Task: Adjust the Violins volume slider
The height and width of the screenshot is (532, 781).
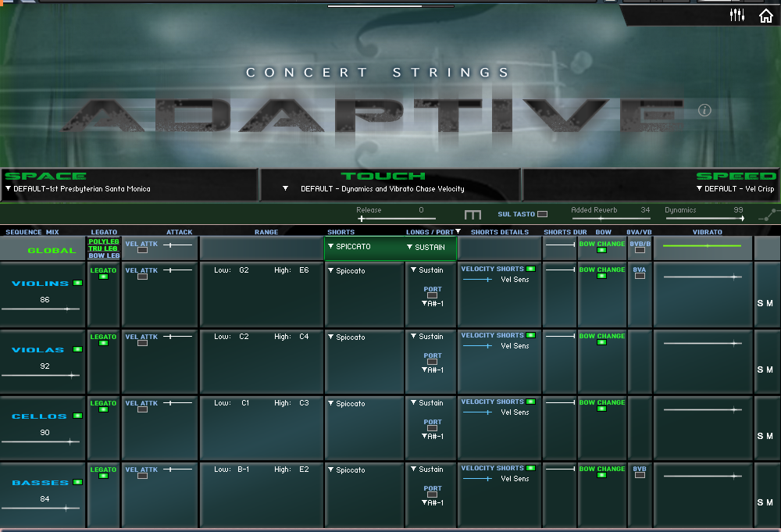Action: click(x=41, y=309)
